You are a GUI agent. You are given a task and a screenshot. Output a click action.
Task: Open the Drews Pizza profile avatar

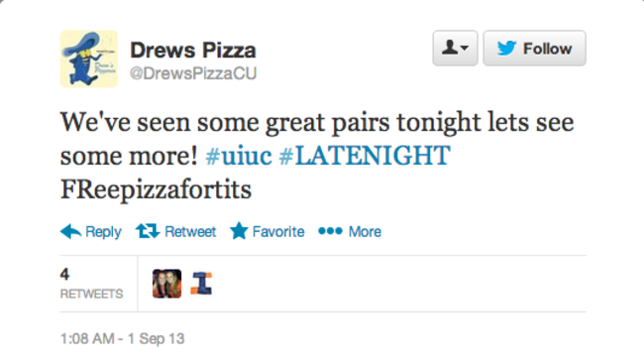[x=89, y=59]
